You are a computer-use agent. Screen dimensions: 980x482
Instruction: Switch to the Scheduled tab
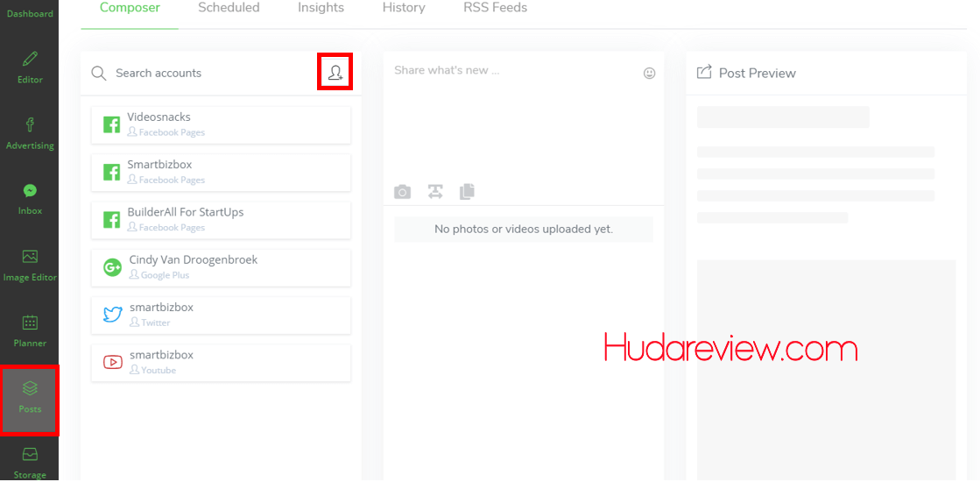point(229,8)
